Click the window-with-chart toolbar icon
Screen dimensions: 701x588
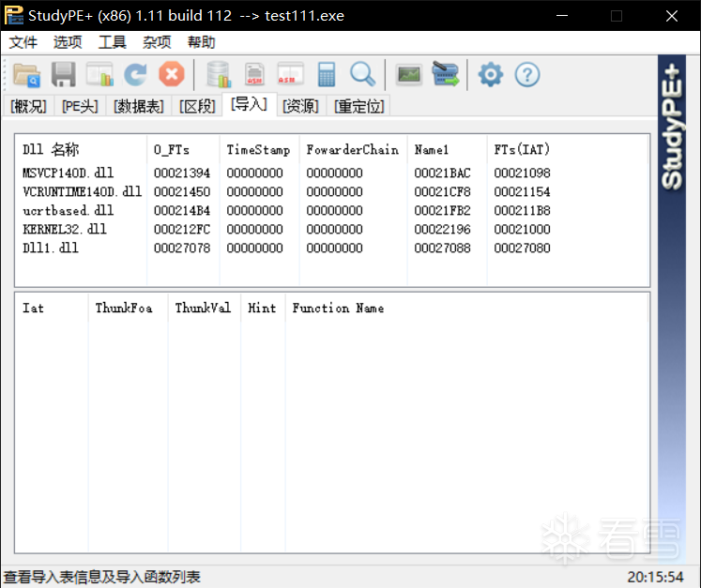pos(99,75)
